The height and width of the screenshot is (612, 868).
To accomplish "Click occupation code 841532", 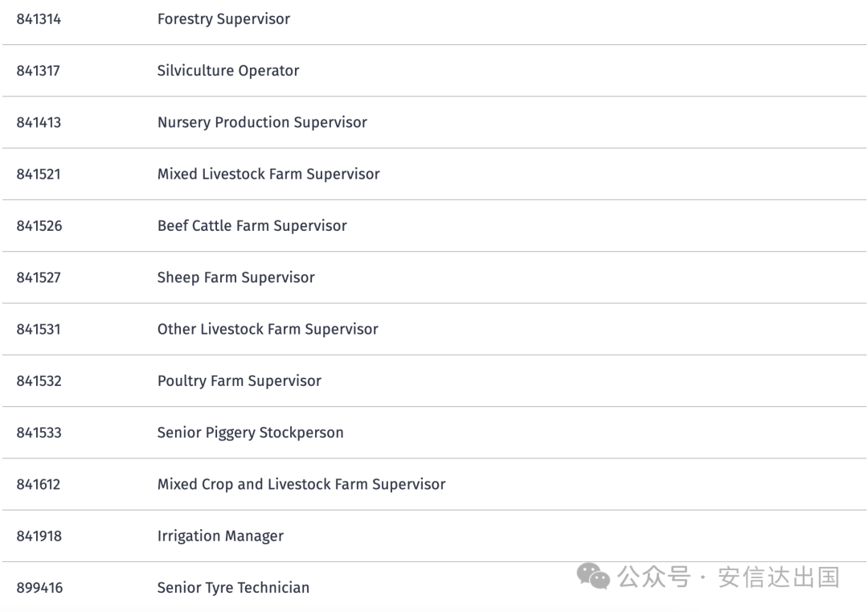I will [39, 380].
